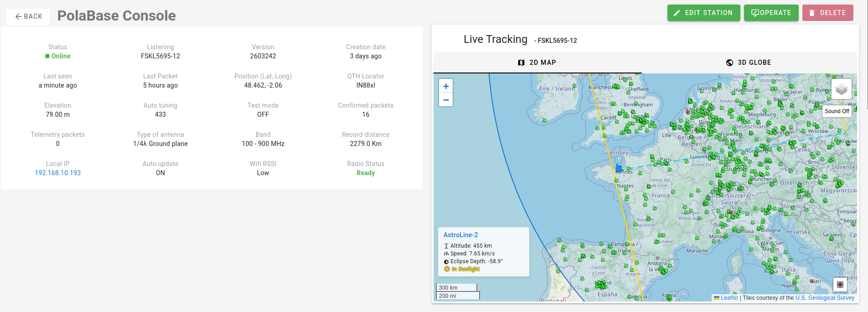The width and height of the screenshot is (868, 312).
Task: Click the red station marker near Bari
Action: [x=811, y=281]
